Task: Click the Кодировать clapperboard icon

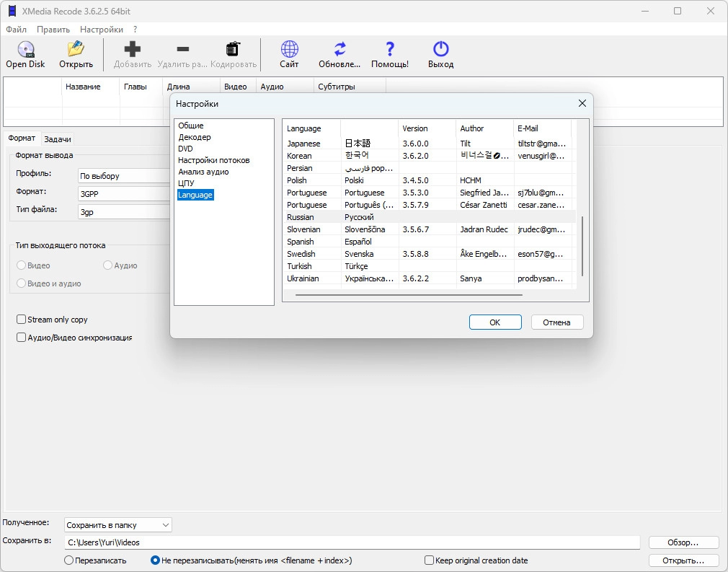Action: (233, 50)
